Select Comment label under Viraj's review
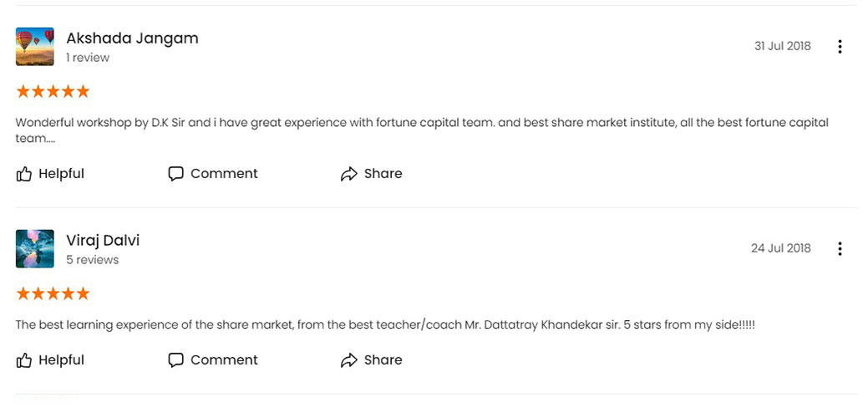Viewport: 868px width, 408px height. point(224,360)
